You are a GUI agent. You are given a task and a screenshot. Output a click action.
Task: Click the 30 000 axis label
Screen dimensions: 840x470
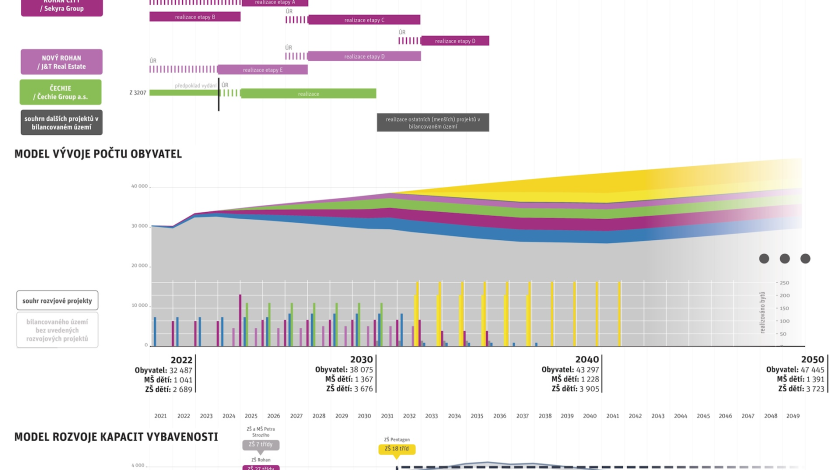click(x=139, y=226)
